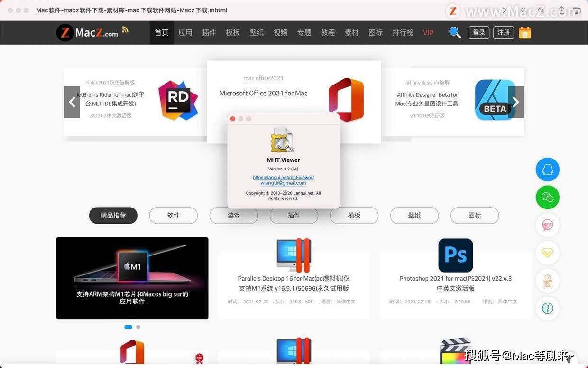Click the JetBrains Rider RD icon

point(178,100)
